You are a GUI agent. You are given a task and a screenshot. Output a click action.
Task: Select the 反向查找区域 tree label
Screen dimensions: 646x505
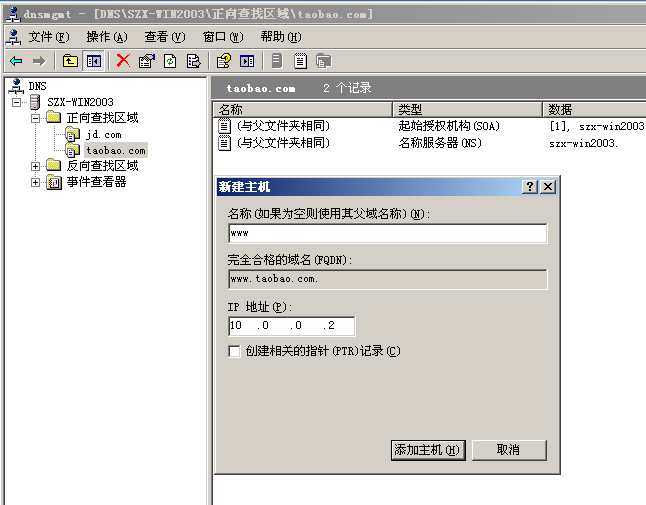pyautogui.click(x=102, y=166)
